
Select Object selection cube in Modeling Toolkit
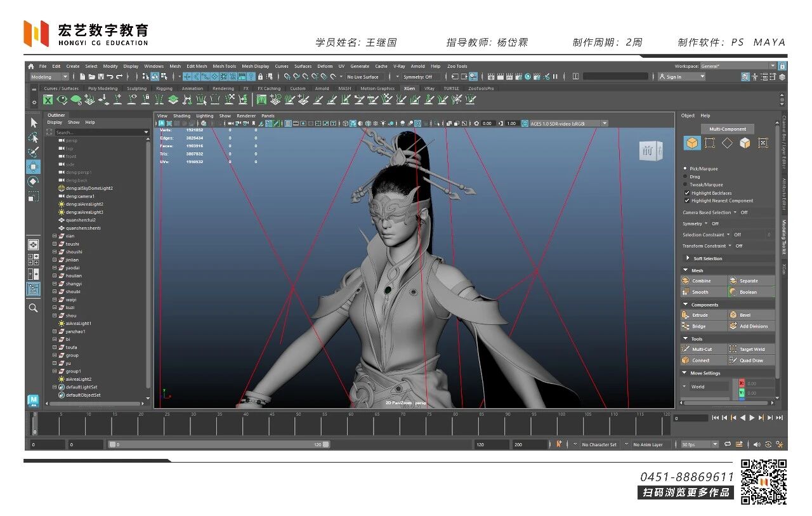click(691, 143)
